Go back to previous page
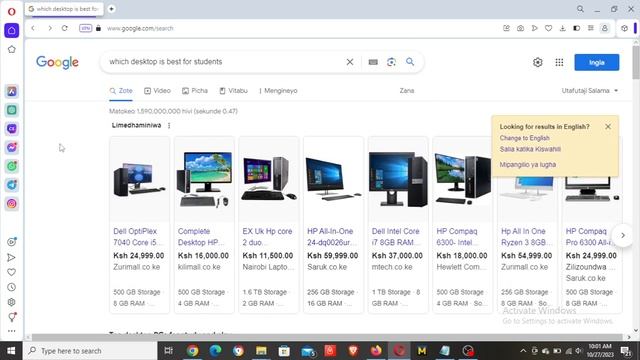The image size is (640, 360). [33, 28]
